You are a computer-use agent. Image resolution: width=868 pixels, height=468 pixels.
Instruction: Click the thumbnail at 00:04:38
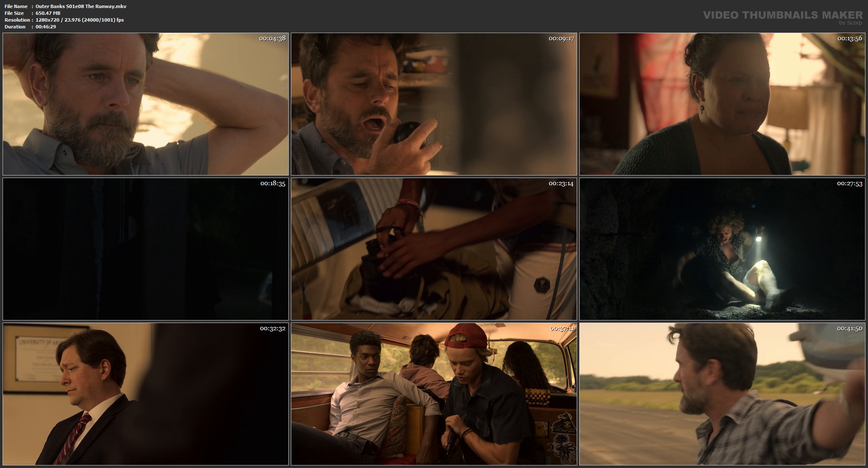(145, 104)
